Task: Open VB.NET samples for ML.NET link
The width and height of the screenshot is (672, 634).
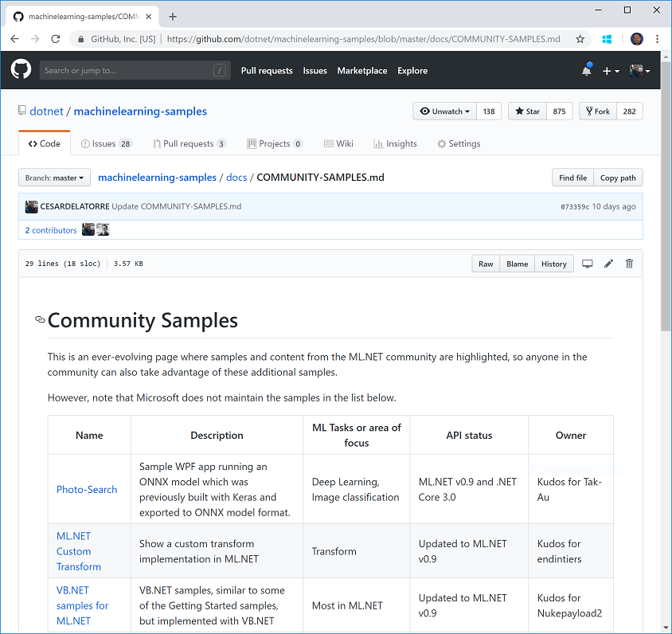Action: [82, 605]
